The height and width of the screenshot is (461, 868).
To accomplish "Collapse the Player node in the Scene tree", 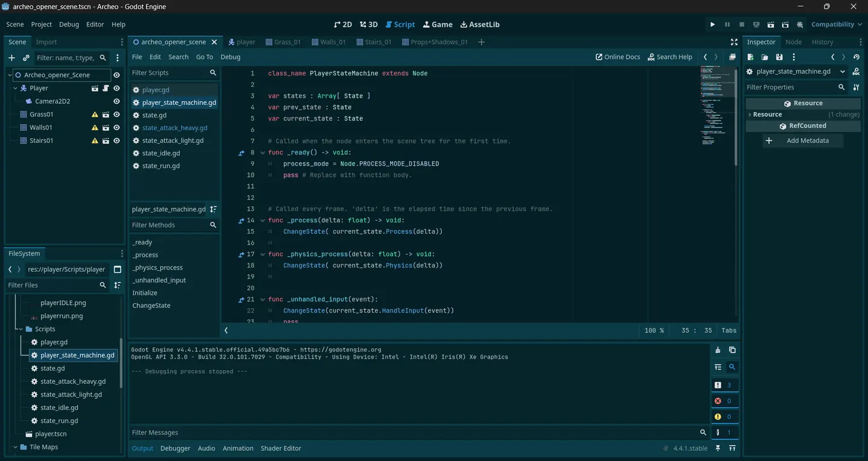I will point(15,88).
